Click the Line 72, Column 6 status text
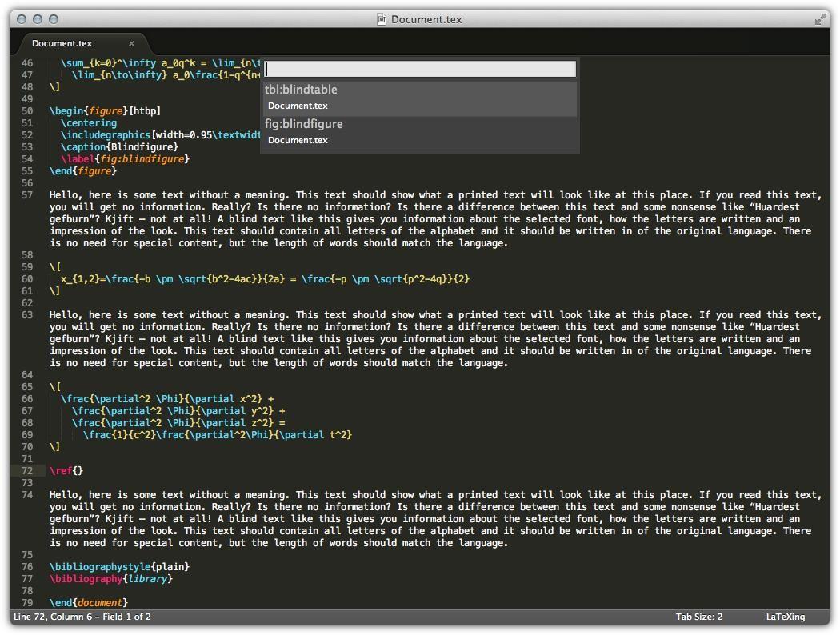Screen dimensions: 840x635 point(82,617)
